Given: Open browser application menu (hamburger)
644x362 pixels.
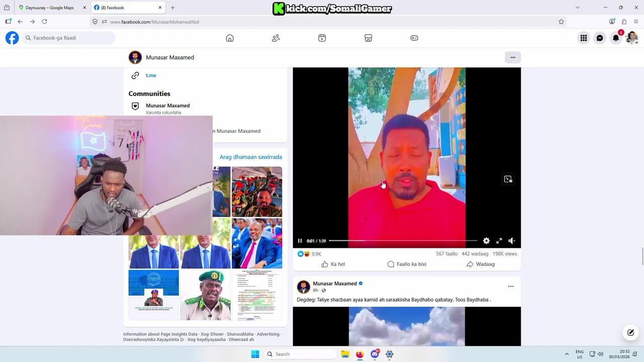Looking at the screenshot, I should [x=636, y=22].
